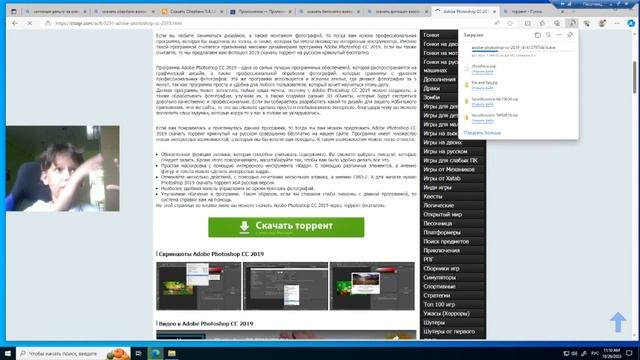
Task: Open the Симуляторы category link
Action: [x=440, y=278]
